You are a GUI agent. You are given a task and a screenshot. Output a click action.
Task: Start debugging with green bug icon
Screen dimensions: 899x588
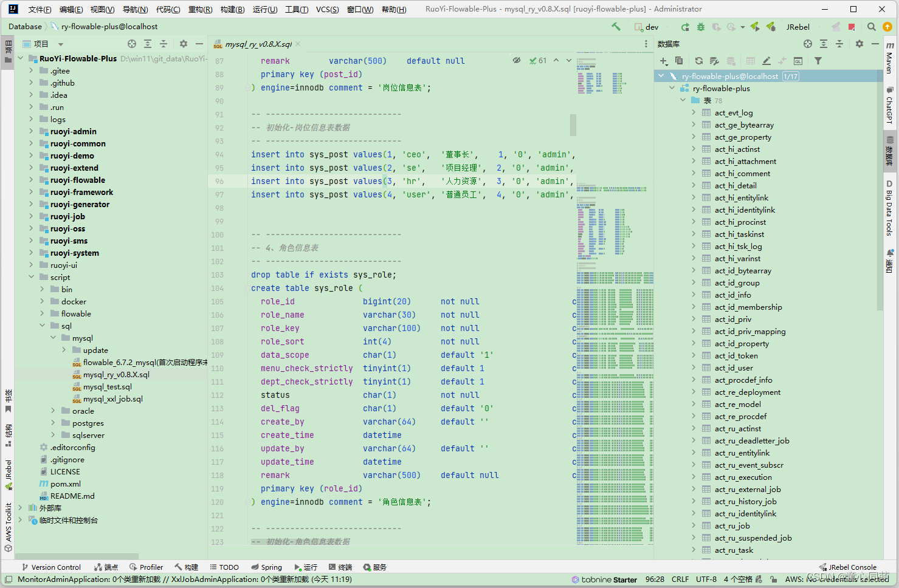(x=701, y=27)
